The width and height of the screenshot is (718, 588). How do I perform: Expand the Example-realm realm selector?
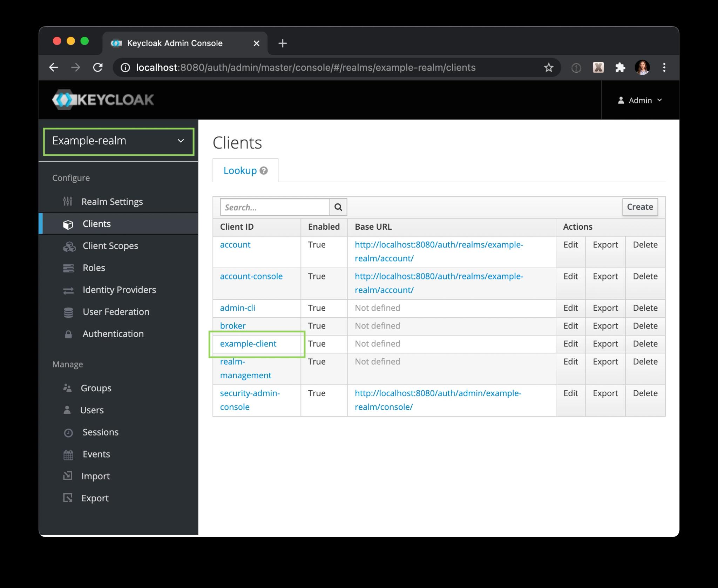(118, 141)
